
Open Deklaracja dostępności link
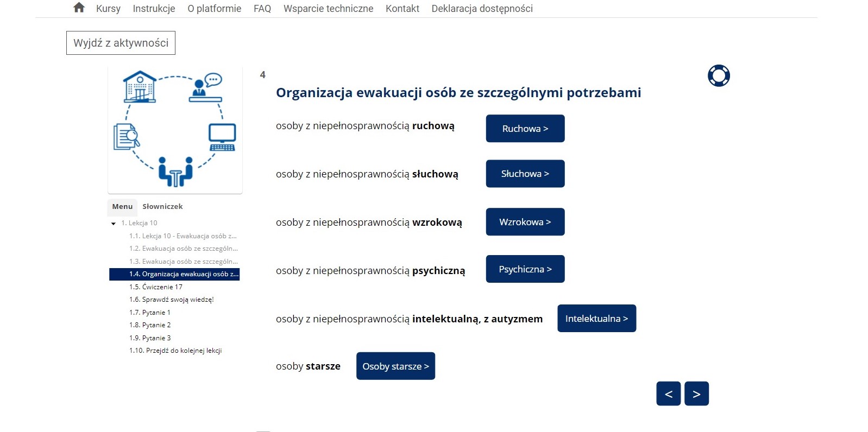[x=482, y=9]
